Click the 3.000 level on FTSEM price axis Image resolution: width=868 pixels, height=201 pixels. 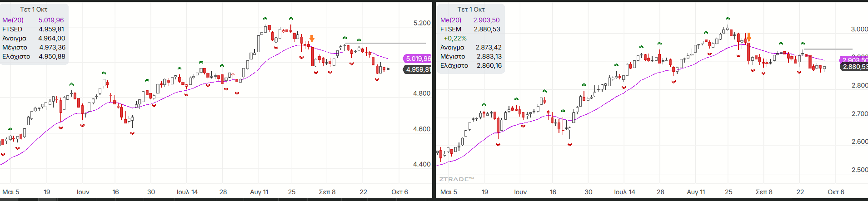point(859,29)
